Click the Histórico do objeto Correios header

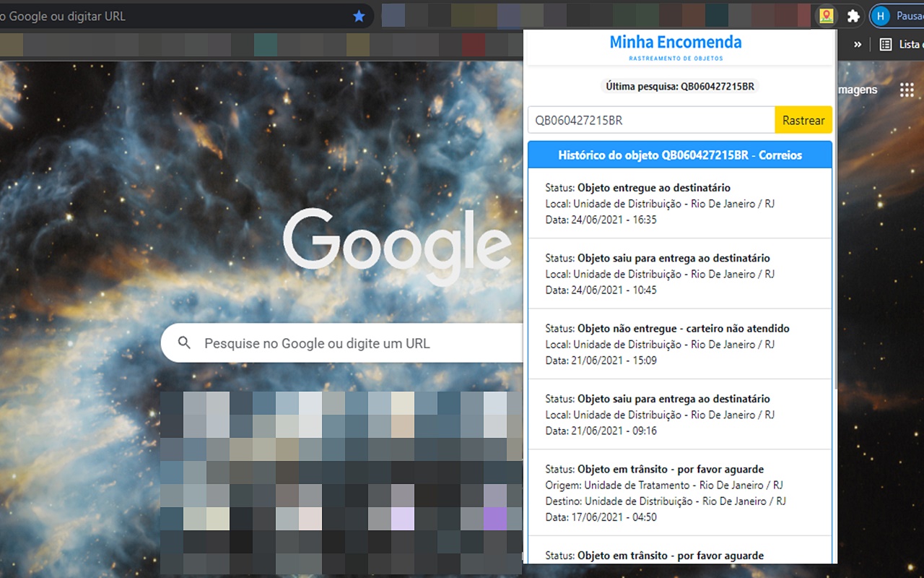[x=680, y=154]
